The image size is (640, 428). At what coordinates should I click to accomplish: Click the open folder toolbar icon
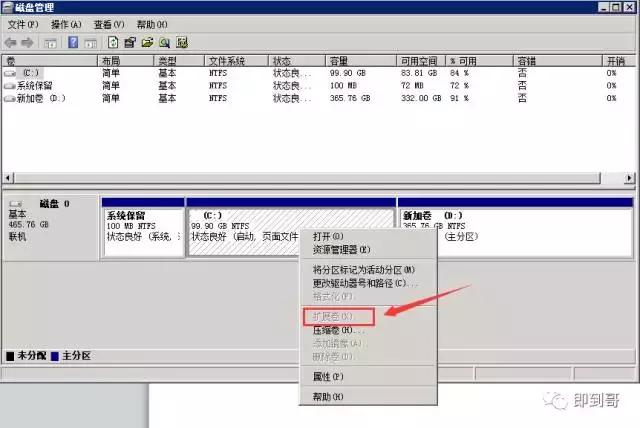[147, 42]
